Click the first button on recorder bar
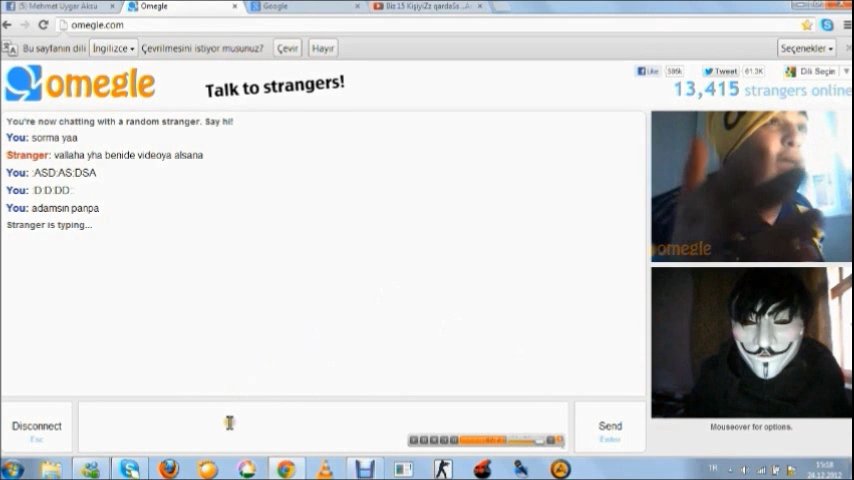The width and height of the screenshot is (854, 480). pyautogui.click(x=413, y=440)
